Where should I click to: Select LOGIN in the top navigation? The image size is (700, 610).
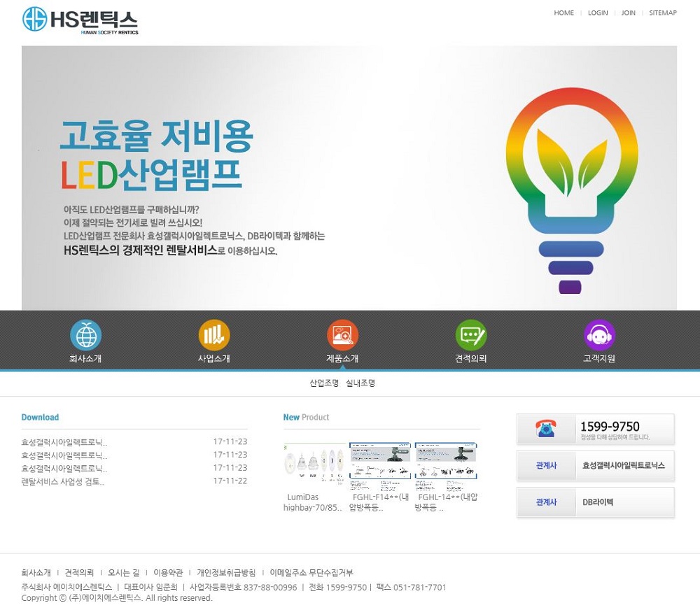click(597, 13)
